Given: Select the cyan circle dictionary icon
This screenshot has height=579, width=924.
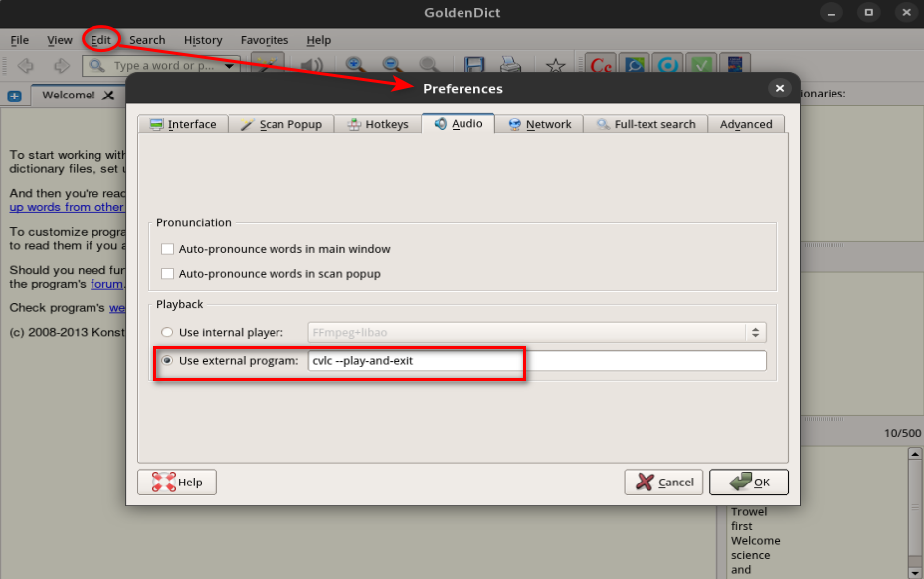Looking at the screenshot, I should coord(667,64).
